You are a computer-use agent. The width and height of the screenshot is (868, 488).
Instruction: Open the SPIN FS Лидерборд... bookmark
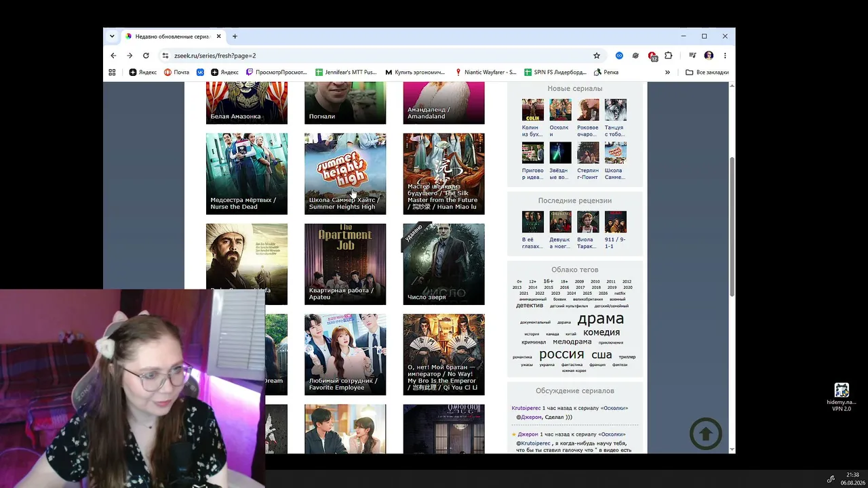[555, 72]
